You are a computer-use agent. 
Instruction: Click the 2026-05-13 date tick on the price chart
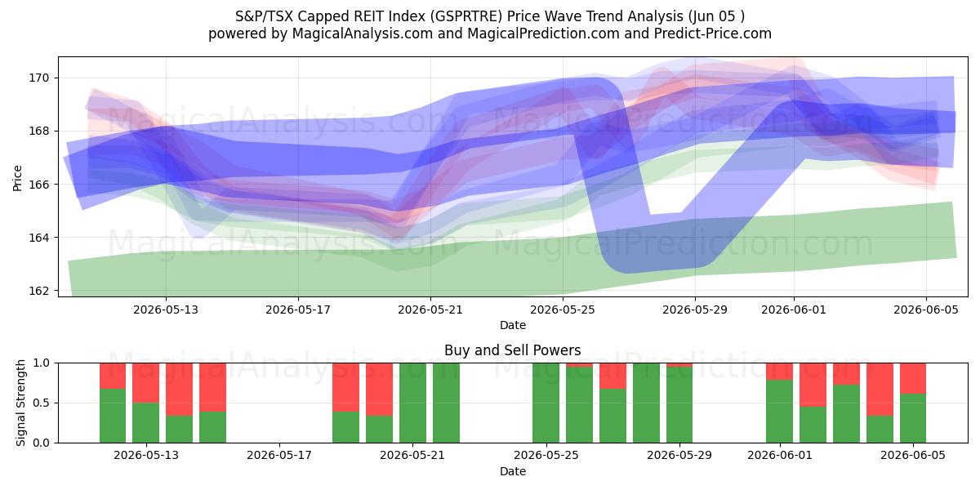(x=166, y=310)
